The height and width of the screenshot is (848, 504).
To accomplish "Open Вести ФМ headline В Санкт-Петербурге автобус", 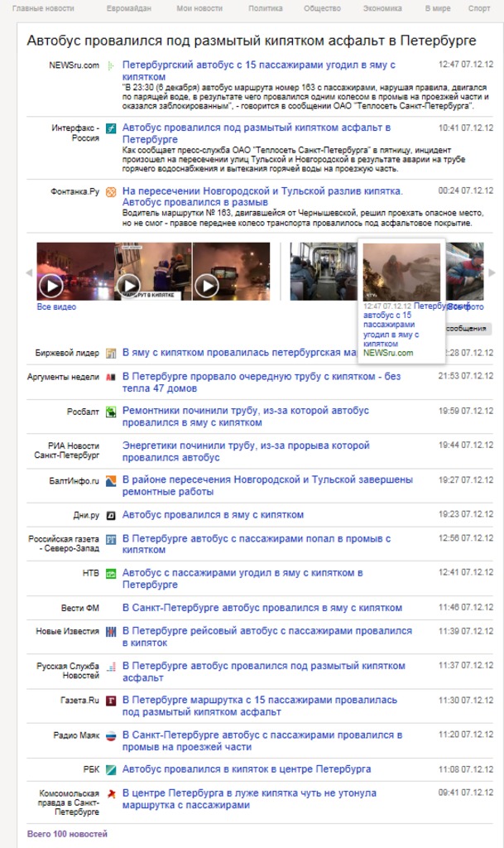I will point(262,608).
